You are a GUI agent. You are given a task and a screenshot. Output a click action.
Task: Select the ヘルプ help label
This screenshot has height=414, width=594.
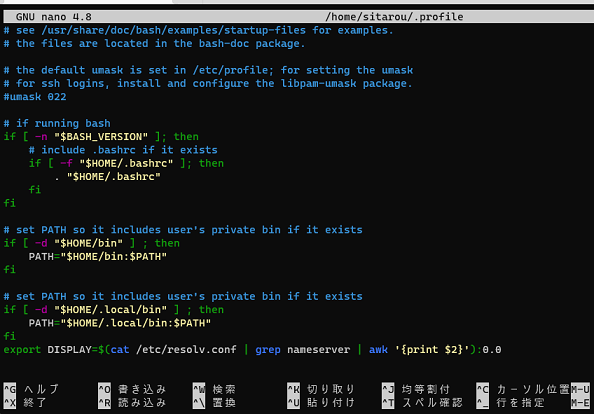(42, 389)
